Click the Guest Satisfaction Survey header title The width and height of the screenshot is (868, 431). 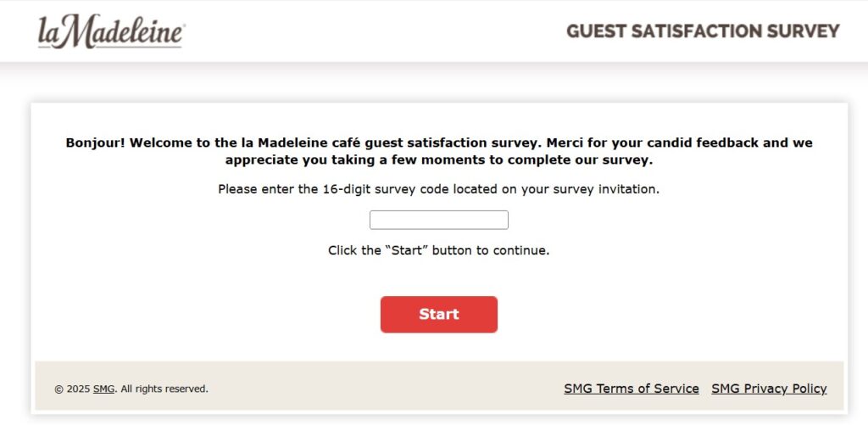703,31
